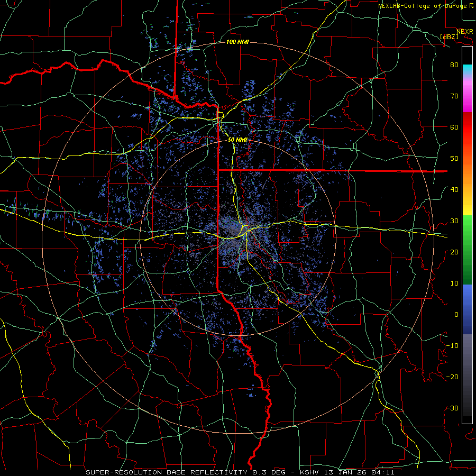476x476 pixels.
Task: Click the blue band of the color scale
Action: point(467,309)
